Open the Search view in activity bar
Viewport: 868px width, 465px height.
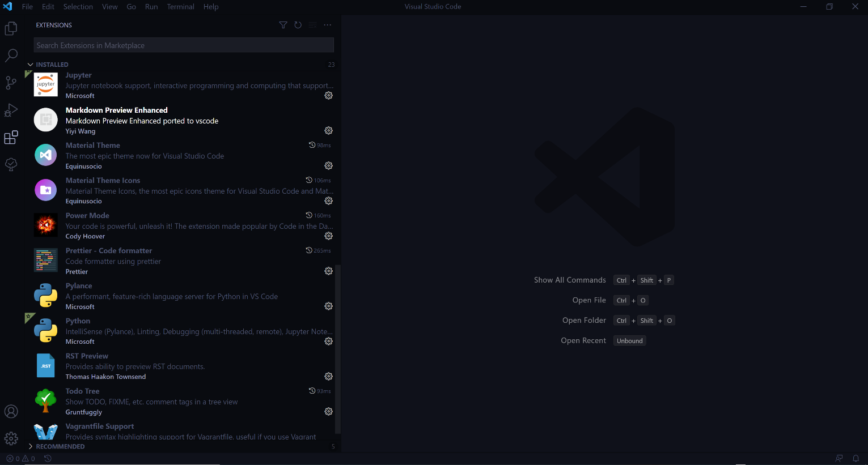click(x=11, y=56)
